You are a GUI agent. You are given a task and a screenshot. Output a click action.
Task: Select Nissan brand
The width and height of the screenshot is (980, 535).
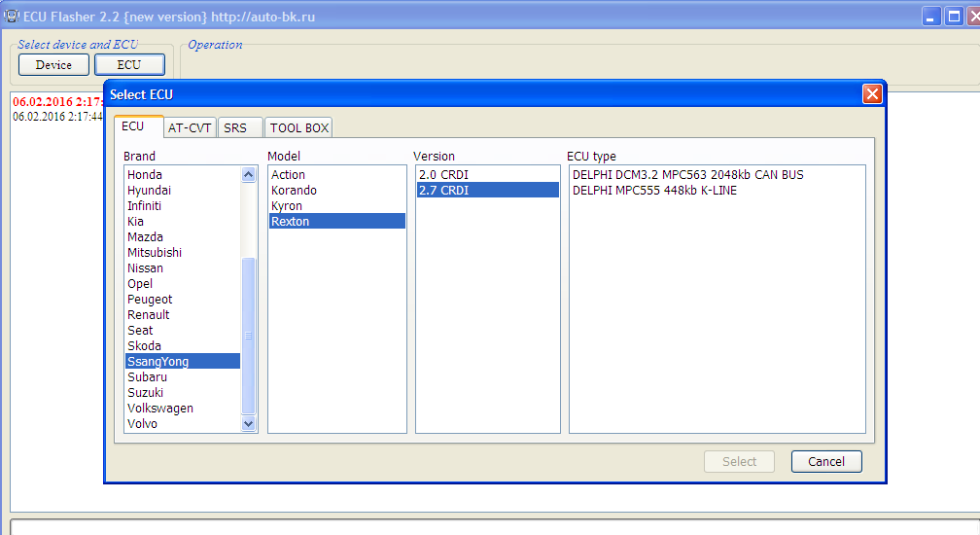[x=183, y=268]
